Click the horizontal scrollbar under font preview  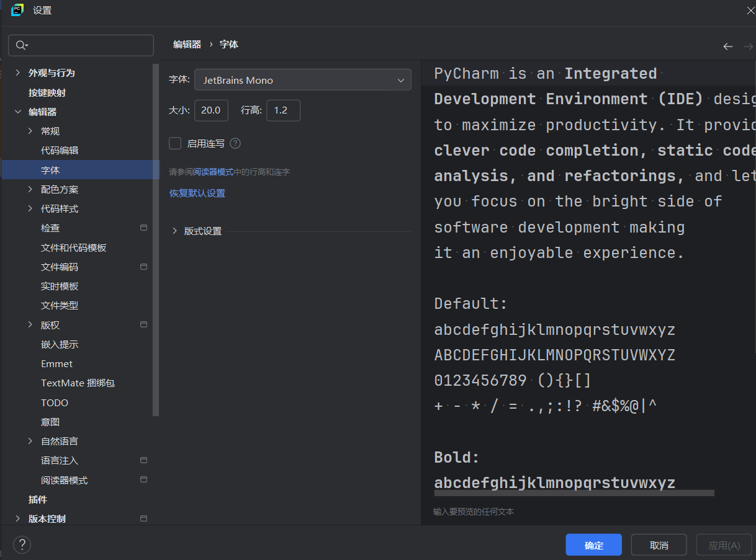coord(574,493)
